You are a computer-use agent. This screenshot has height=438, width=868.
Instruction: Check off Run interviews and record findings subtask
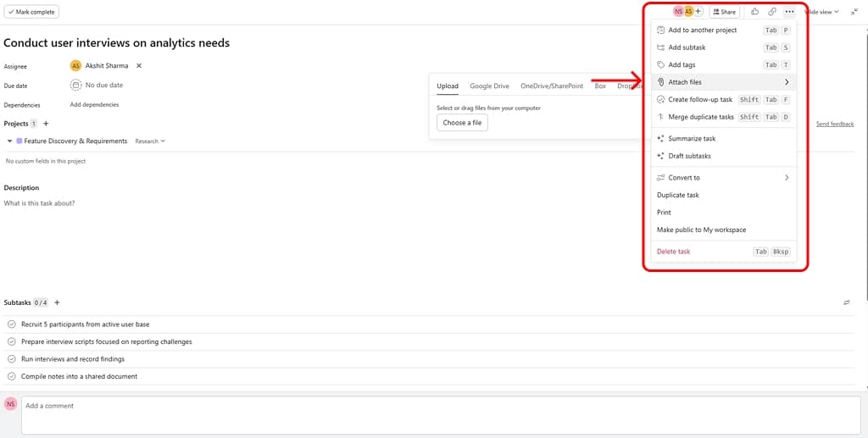click(x=12, y=359)
